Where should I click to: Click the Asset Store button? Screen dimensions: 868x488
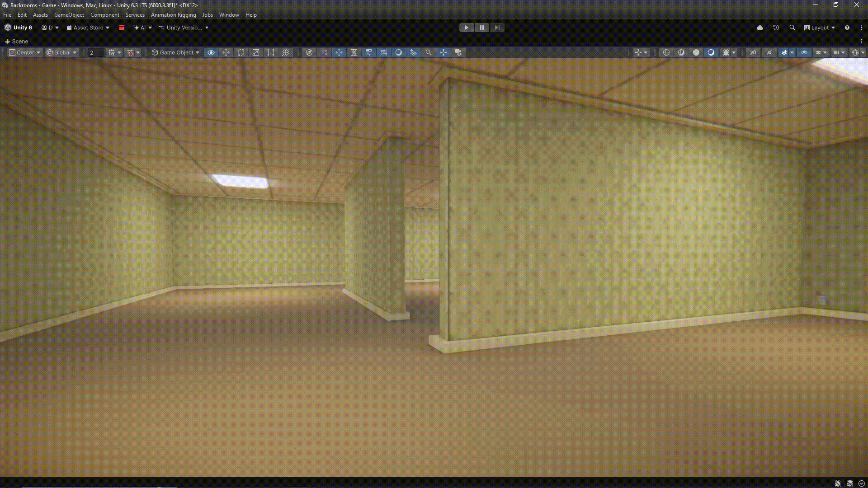[x=88, y=28]
